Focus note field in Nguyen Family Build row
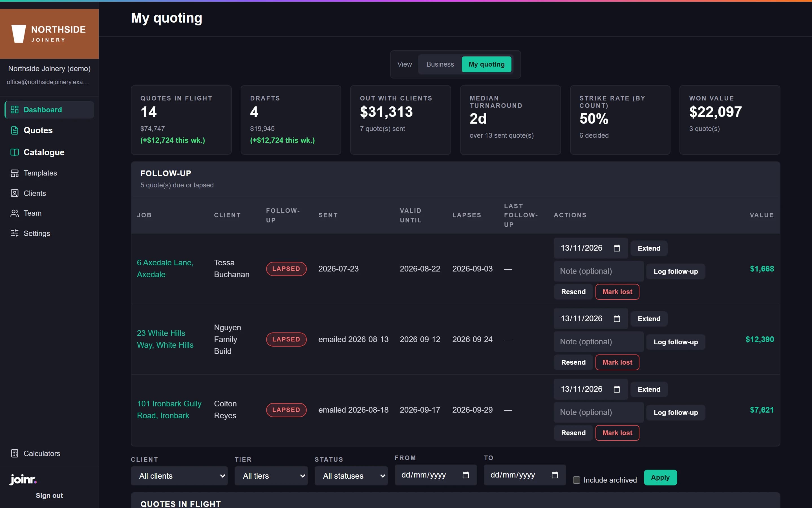 pyautogui.click(x=599, y=342)
